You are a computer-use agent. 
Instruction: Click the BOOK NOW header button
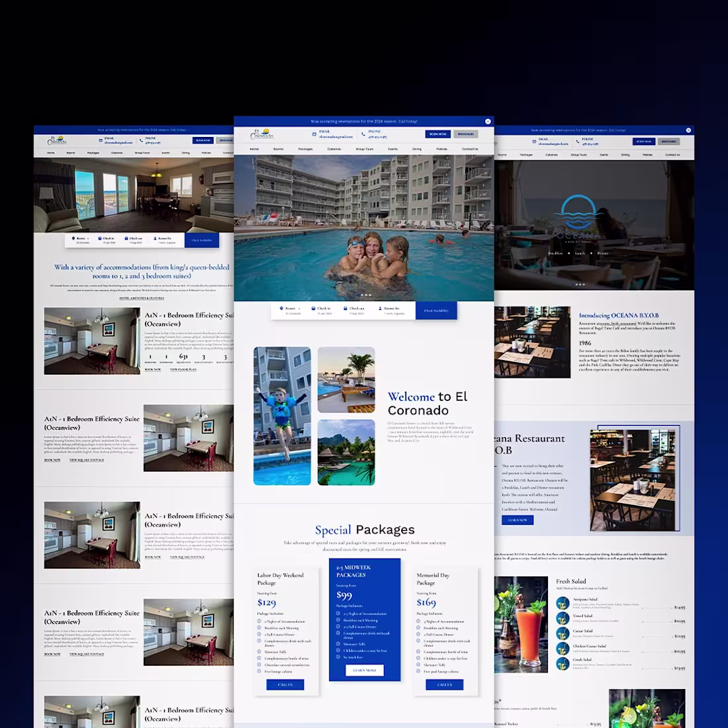click(437, 134)
